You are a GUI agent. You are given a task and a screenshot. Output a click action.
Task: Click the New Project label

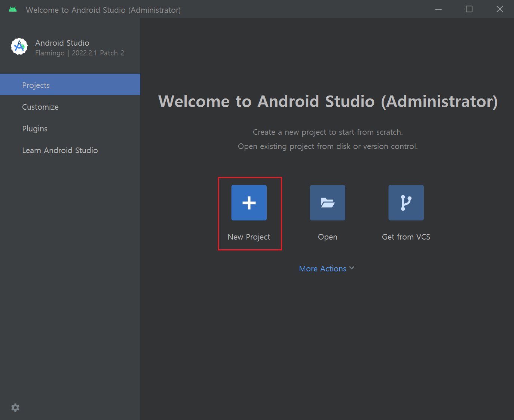point(249,237)
